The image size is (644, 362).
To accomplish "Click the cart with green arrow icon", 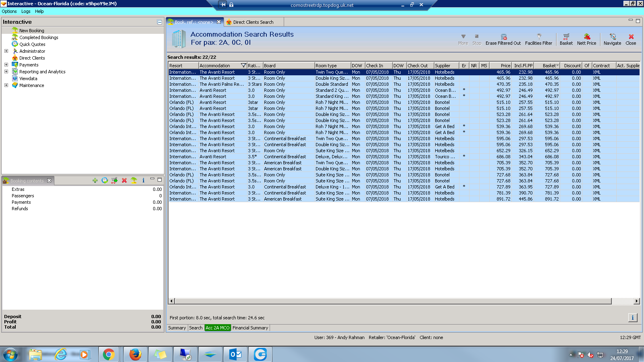I will pos(114,180).
